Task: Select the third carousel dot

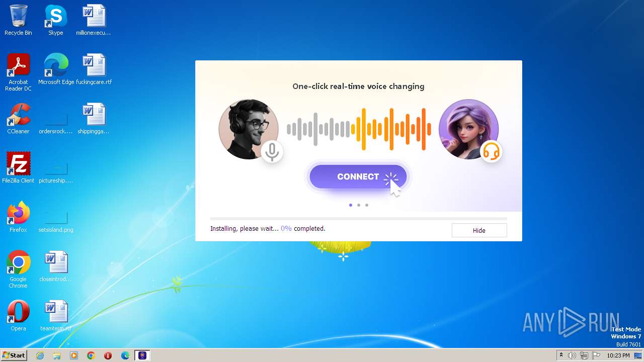Action: pyautogui.click(x=367, y=205)
